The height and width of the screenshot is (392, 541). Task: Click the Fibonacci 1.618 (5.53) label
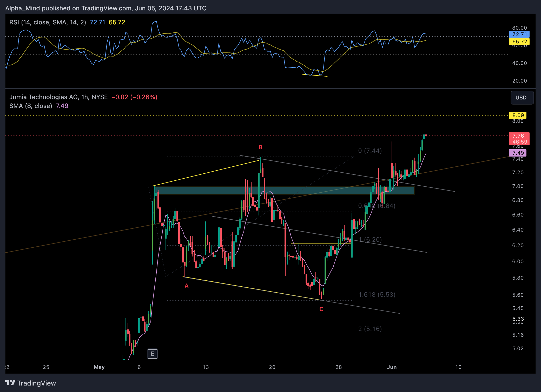(x=377, y=295)
